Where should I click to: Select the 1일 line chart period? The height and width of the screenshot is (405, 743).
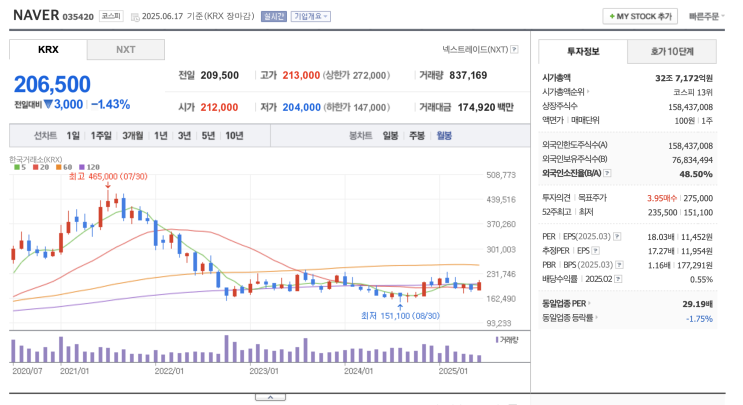[x=73, y=136]
